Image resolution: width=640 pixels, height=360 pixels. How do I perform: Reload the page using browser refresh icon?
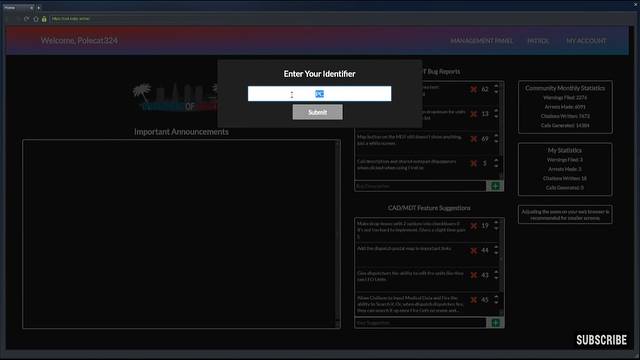[x=27, y=19]
